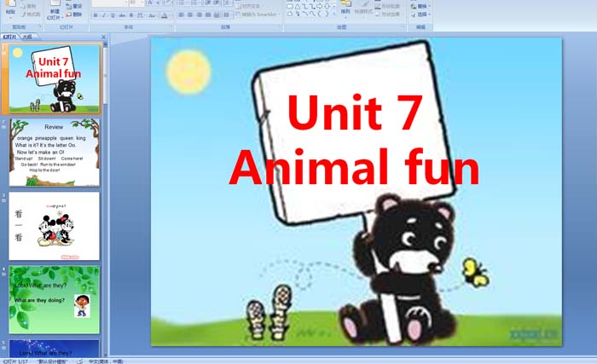Open the Character Spacing dropdown
This screenshot has width=597, height=364.
click(141, 15)
